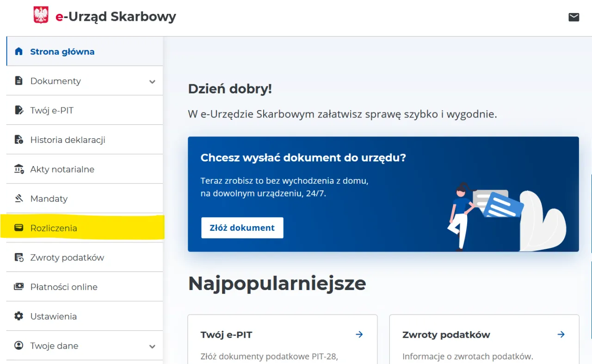The width and height of the screenshot is (592, 364).
Task: Click the Rozliczenia card icon
Action: coord(18,228)
